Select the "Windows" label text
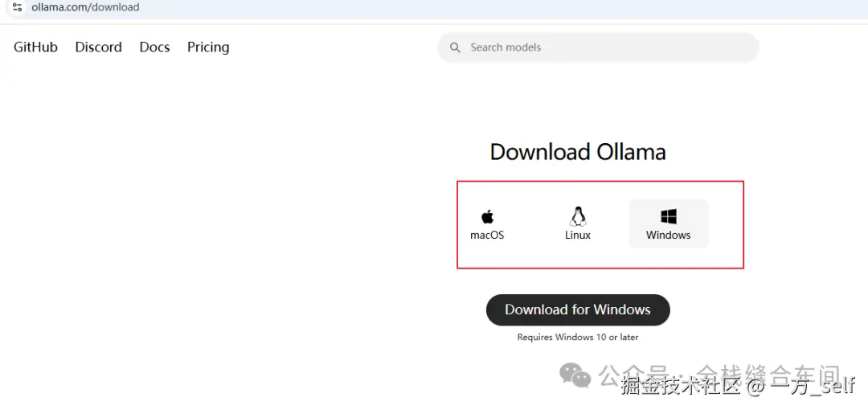 point(669,235)
